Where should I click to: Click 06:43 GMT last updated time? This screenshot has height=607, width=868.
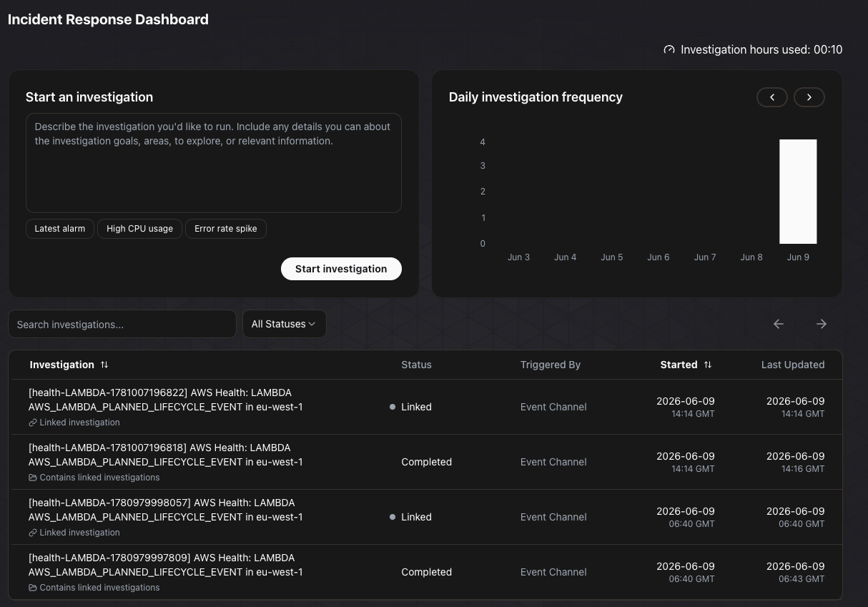point(802,579)
